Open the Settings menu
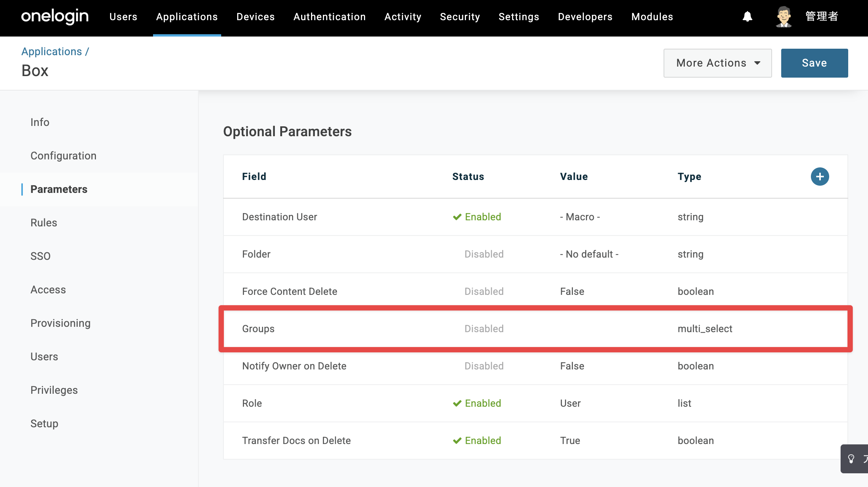The image size is (868, 487). point(519,17)
